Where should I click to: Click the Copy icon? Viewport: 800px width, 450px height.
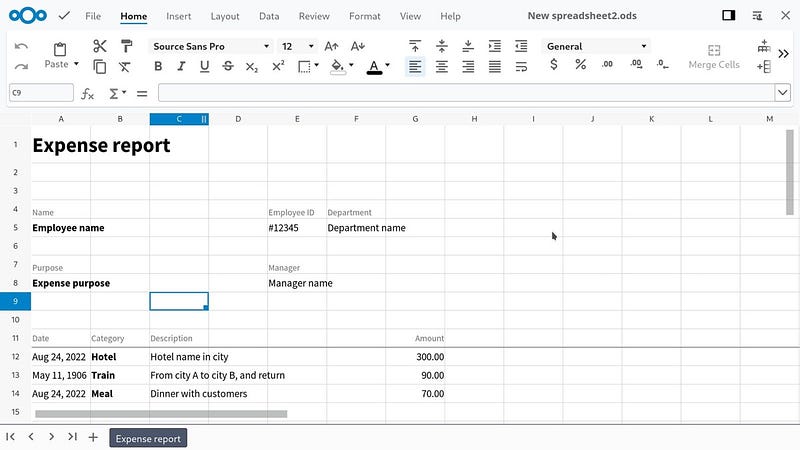pyautogui.click(x=99, y=66)
